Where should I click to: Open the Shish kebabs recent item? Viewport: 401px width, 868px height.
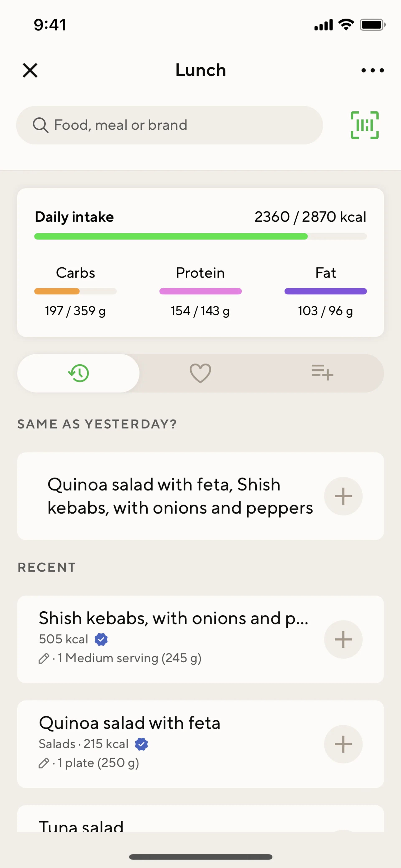click(174, 618)
